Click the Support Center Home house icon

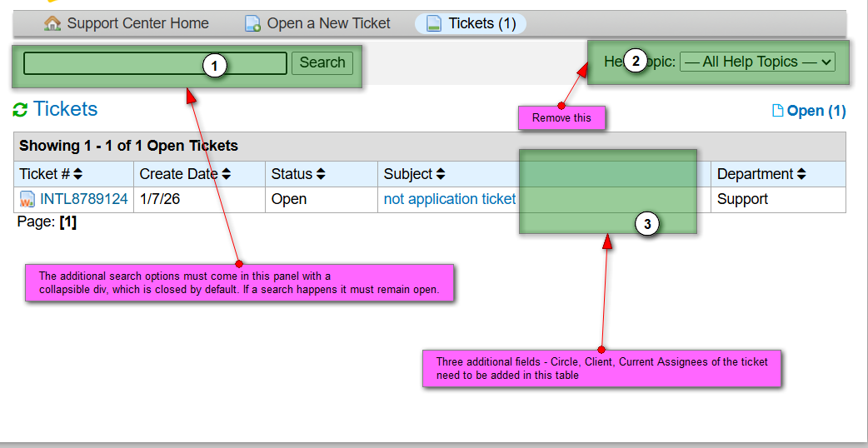(x=53, y=23)
